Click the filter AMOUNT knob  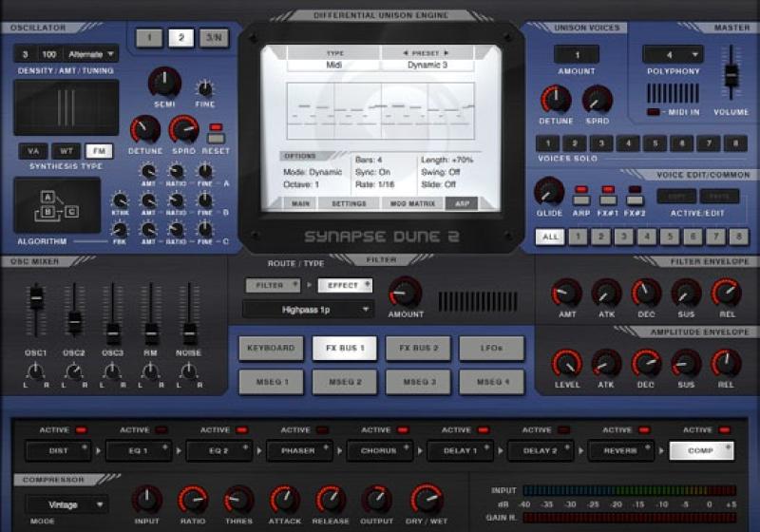[x=406, y=293]
